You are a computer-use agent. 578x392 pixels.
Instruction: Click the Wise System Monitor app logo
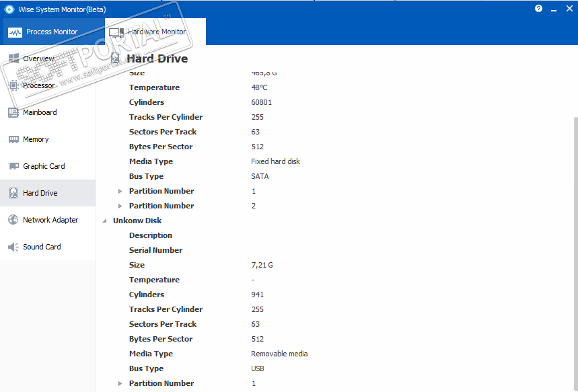click(9, 9)
